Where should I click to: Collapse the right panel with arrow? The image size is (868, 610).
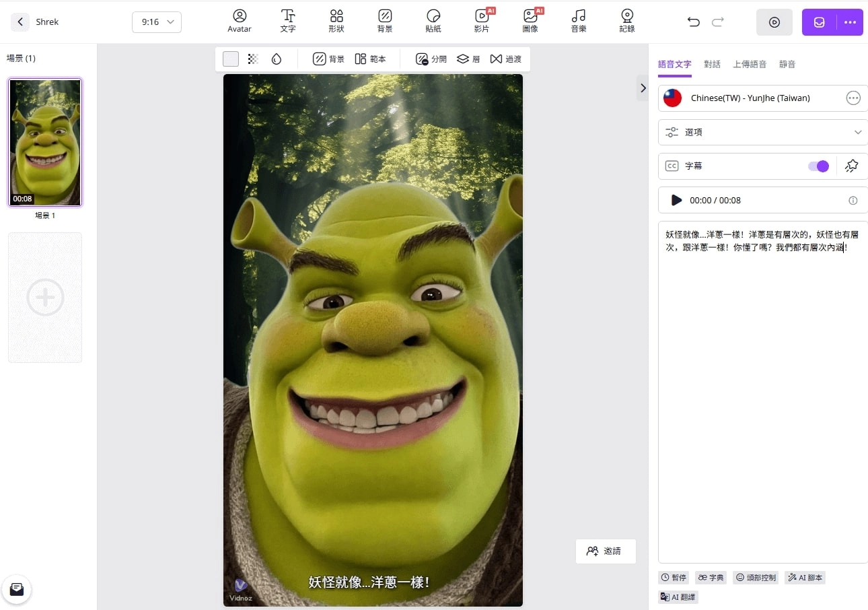tap(643, 88)
